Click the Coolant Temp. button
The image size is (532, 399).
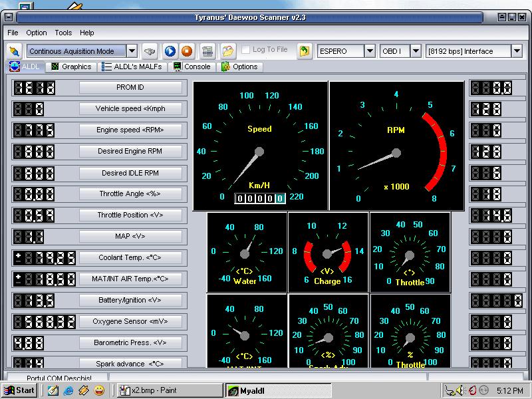click(130, 257)
